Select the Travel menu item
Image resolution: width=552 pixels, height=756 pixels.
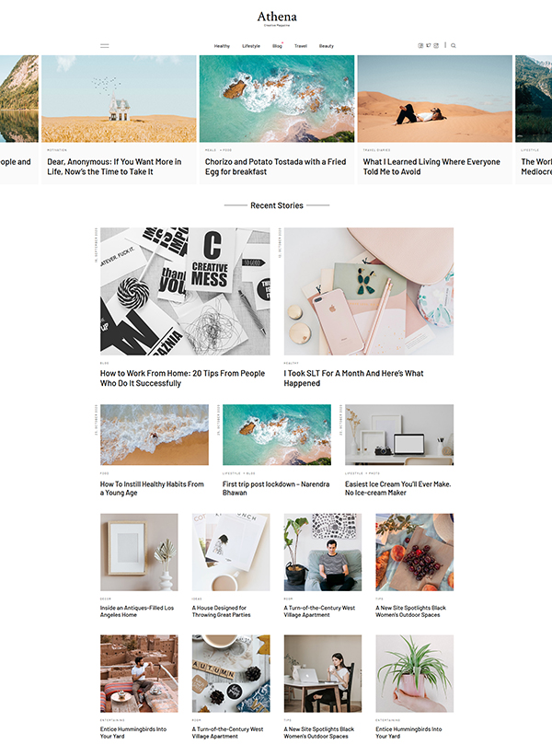click(301, 46)
